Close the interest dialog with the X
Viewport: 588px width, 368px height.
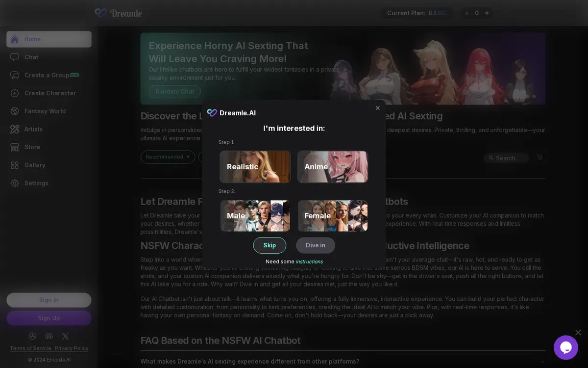(x=377, y=108)
